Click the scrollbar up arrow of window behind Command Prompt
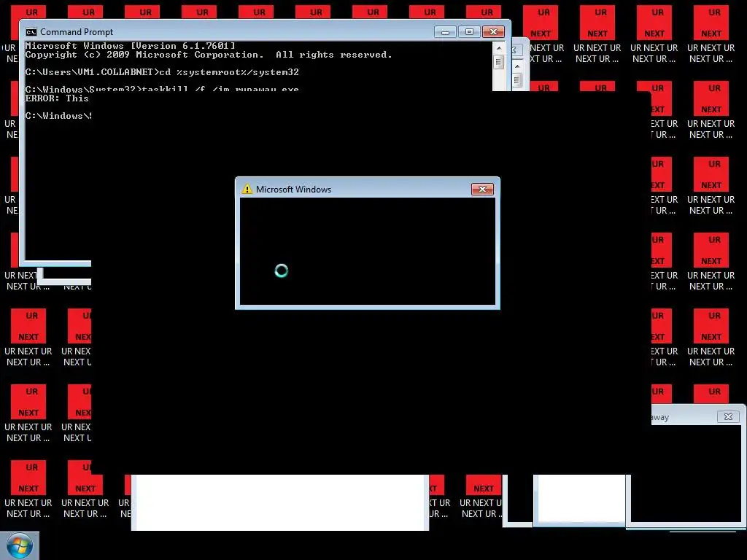 click(517, 66)
